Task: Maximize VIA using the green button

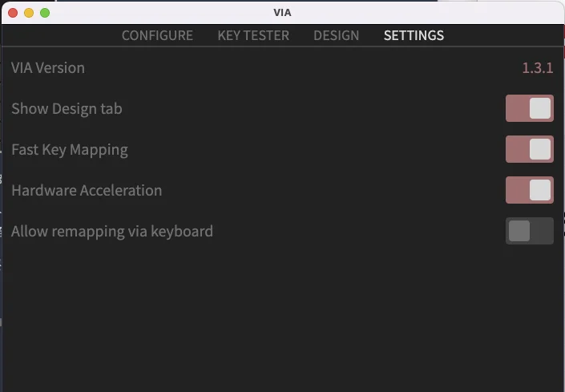Action: [45, 13]
